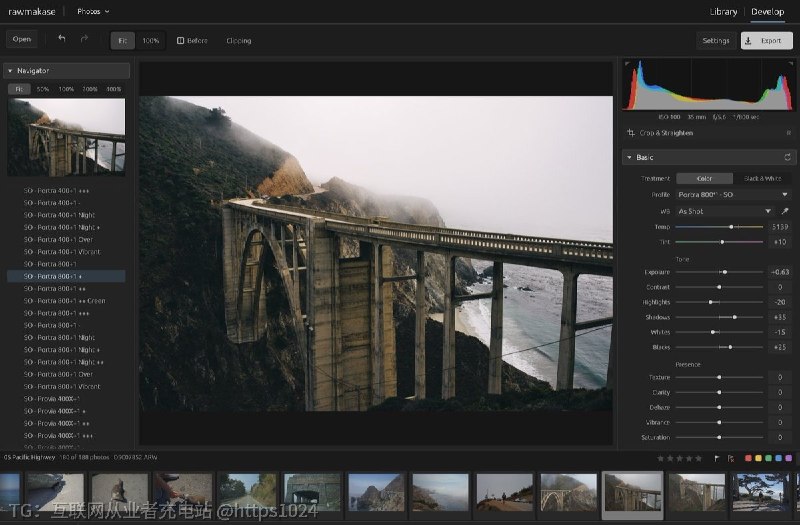Choose Fit zoom in the Navigator panel
Image resolution: width=800 pixels, height=525 pixels.
point(19,89)
